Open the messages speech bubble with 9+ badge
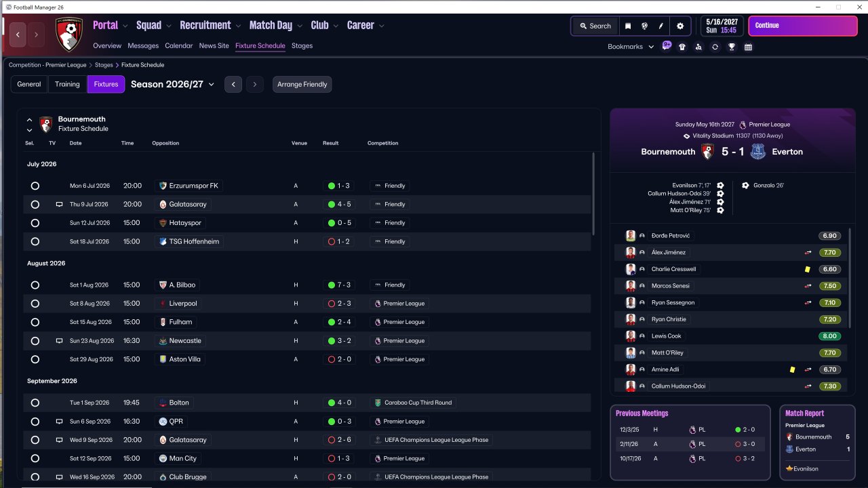 667,46
